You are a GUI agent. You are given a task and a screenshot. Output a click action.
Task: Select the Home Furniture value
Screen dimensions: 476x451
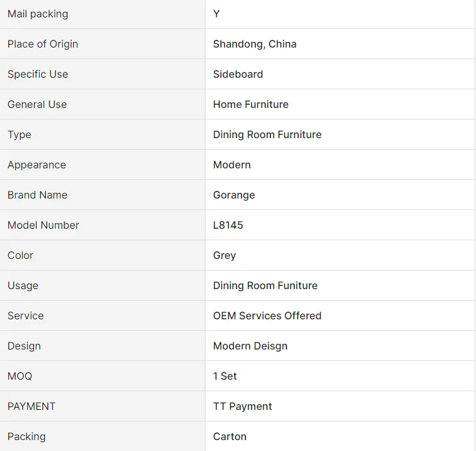251,105
